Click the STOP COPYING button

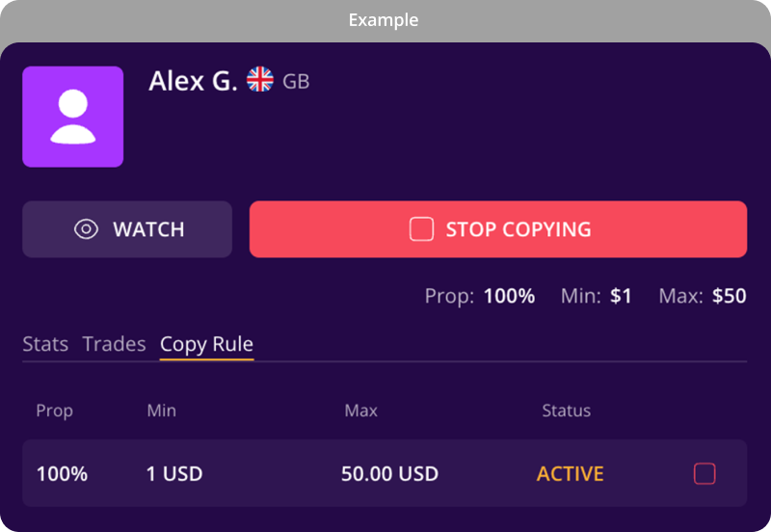coord(498,229)
